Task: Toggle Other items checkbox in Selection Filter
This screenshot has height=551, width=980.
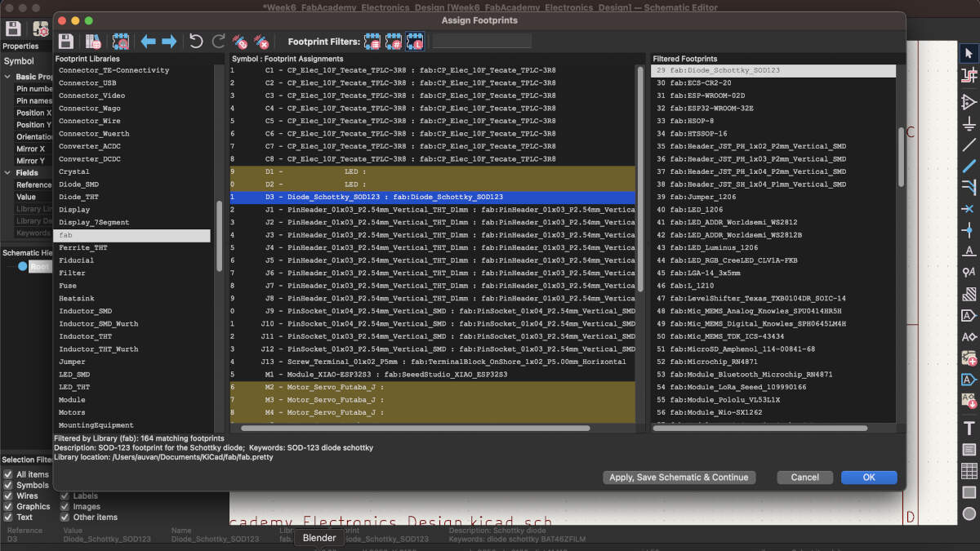Action: pos(65,517)
